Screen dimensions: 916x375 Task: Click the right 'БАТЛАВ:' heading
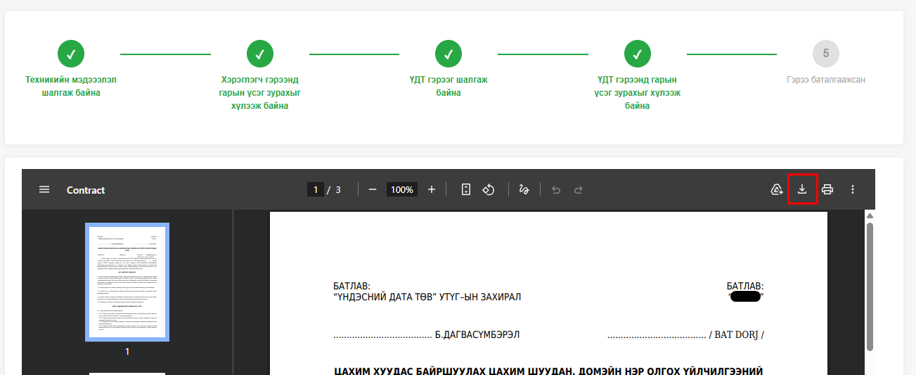(745, 286)
